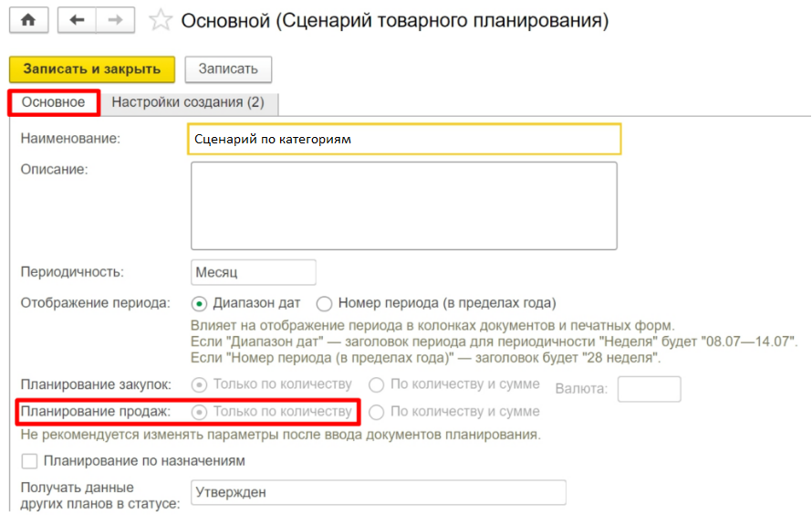Open the 'Периодичность' field with value Месяц
This screenshot has width=812, height=515.
tap(254, 272)
